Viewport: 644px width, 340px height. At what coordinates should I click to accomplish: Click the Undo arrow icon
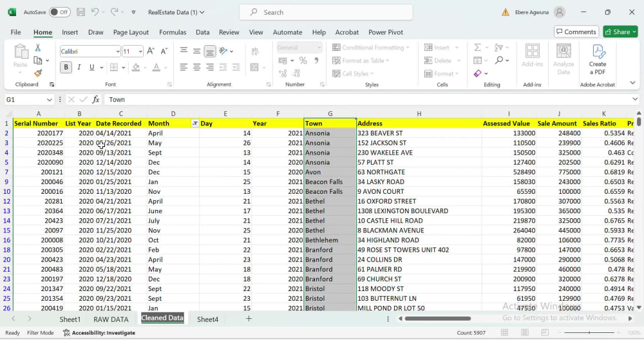[x=95, y=12]
